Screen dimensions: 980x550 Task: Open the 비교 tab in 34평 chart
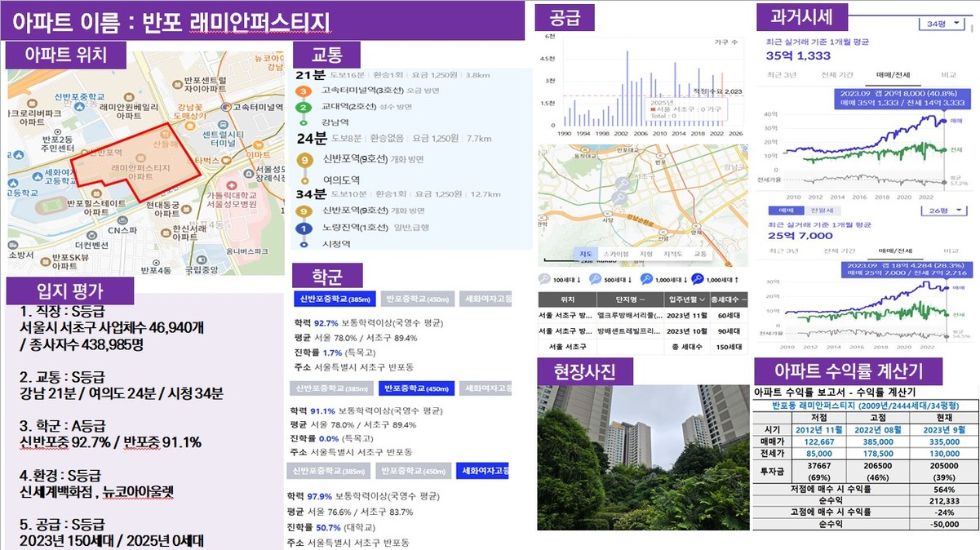pos(950,75)
